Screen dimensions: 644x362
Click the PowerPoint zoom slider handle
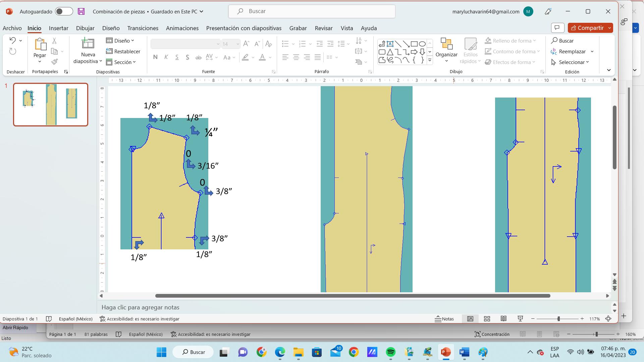click(x=558, y=319)
